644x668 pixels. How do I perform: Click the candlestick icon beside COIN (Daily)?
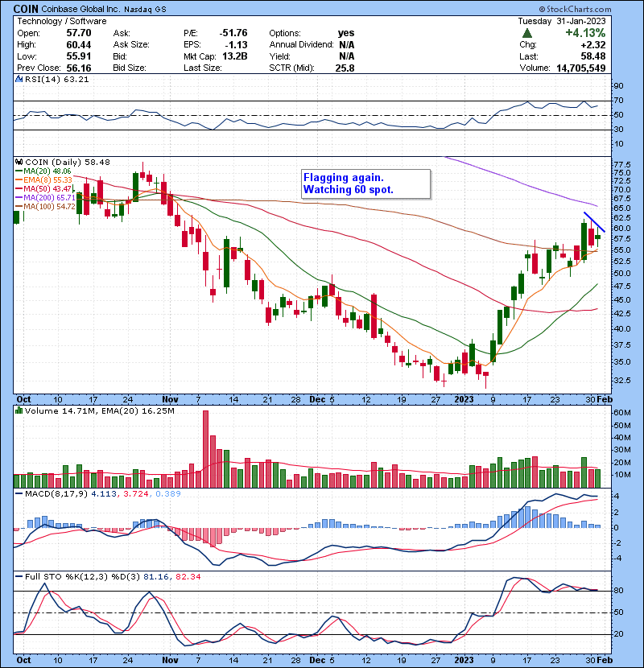click(x=19, y=162)
